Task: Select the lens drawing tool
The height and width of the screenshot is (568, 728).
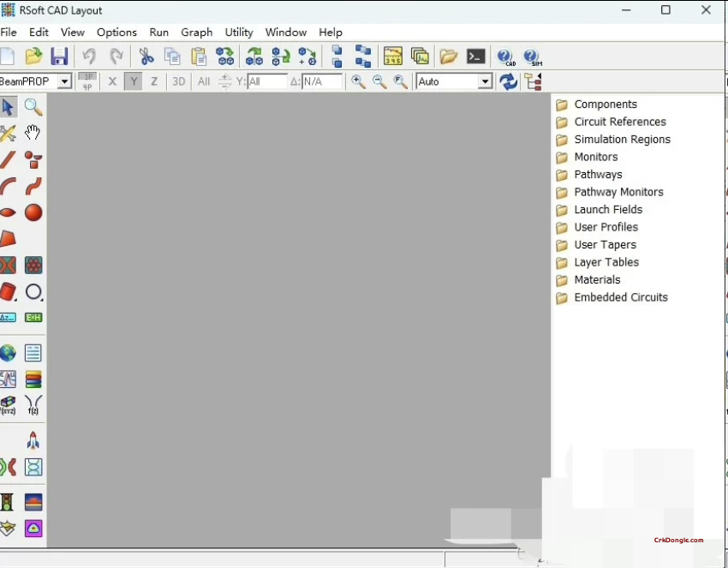Action: tap(9, 213)
